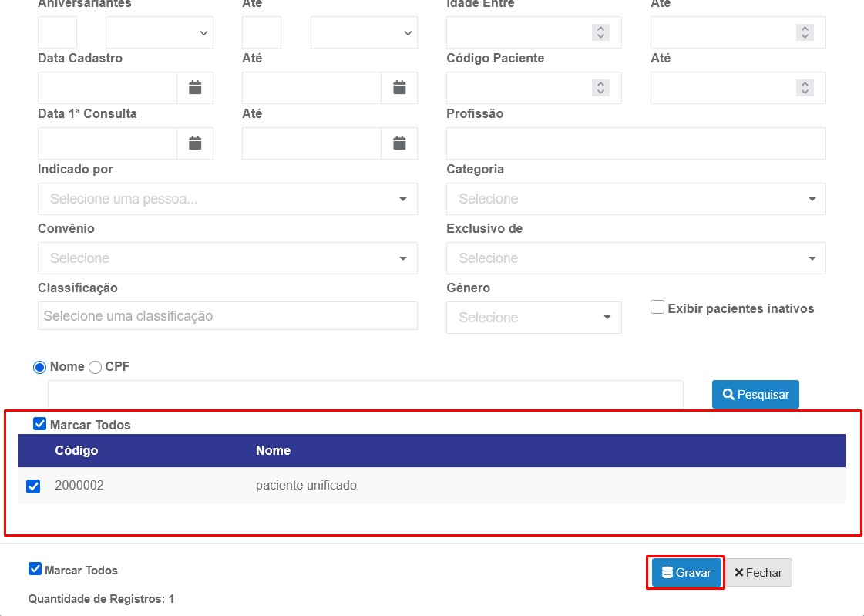This screenshot has width=864, height=616.
Task: Open the Data 1ª Consulta start calendar icon
Action: [195, 143]
